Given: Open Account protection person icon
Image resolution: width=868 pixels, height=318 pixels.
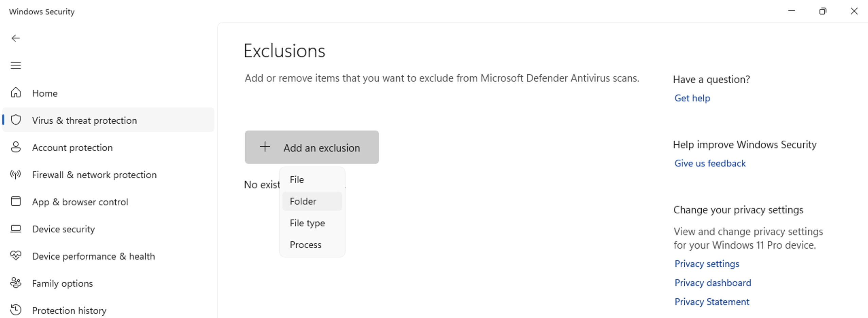Looking at the screenshot, I should 16,147.
